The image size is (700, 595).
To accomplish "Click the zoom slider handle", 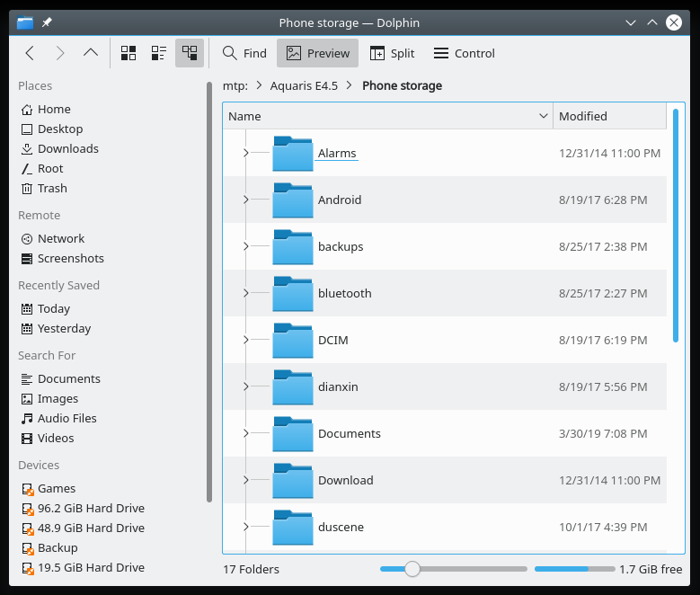I will click(412, 569).
